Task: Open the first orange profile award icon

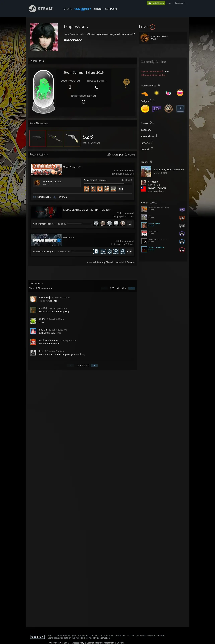Action: tap(145, 93)
